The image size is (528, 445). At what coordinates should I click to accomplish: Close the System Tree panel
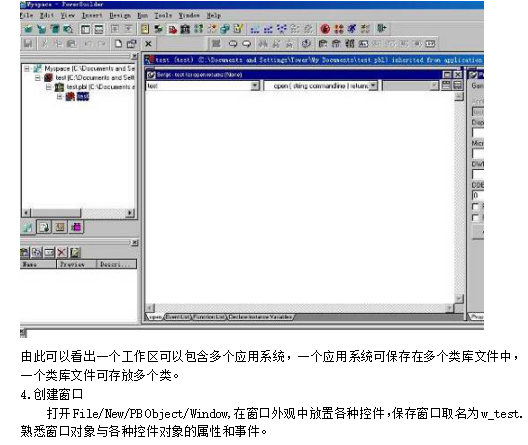pyautogui.click(x=135, y=56)
